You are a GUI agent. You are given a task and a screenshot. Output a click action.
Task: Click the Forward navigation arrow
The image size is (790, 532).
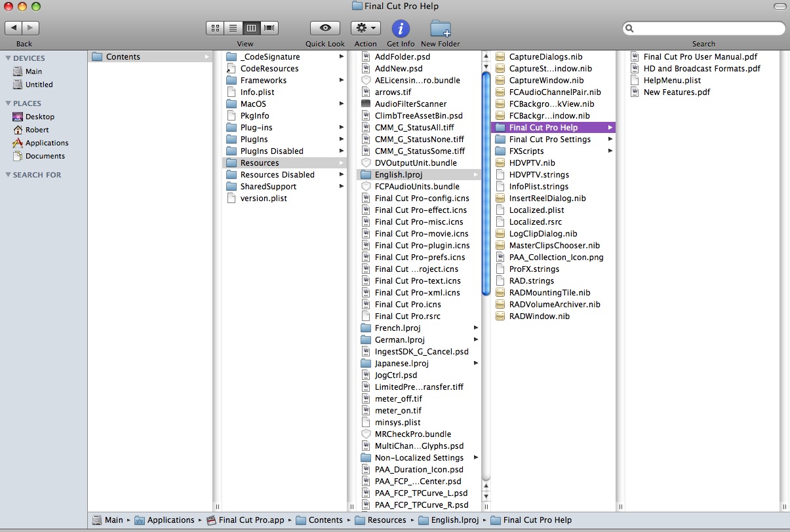(31, 28)
